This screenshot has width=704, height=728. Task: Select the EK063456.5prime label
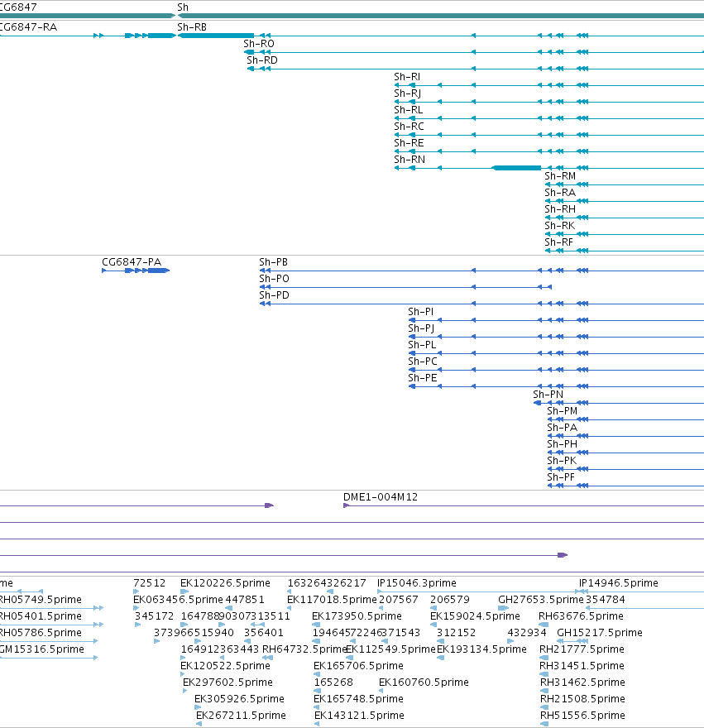point(179,600)
